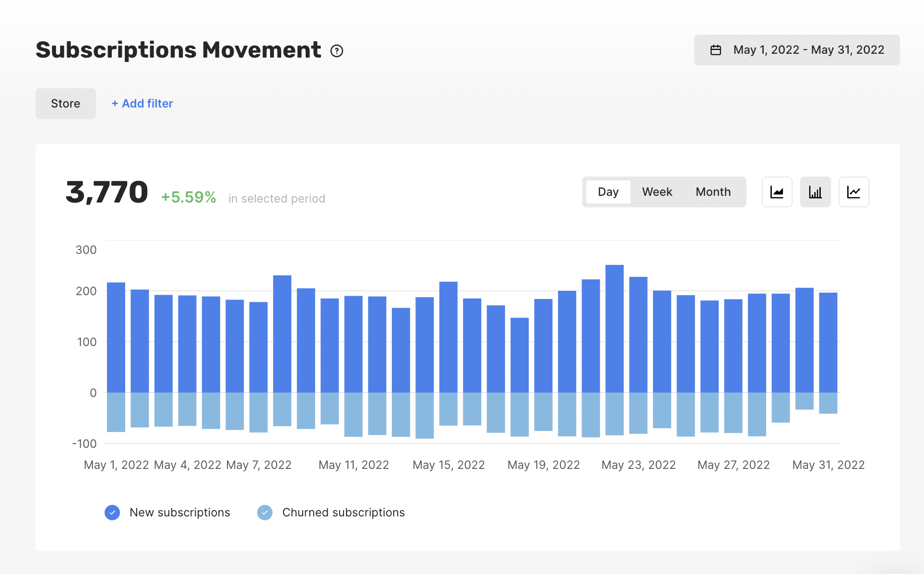Click the help icon beside Subscriptions Movement
924x574 pixels.
pyautogui.click(x=337, y=51)
